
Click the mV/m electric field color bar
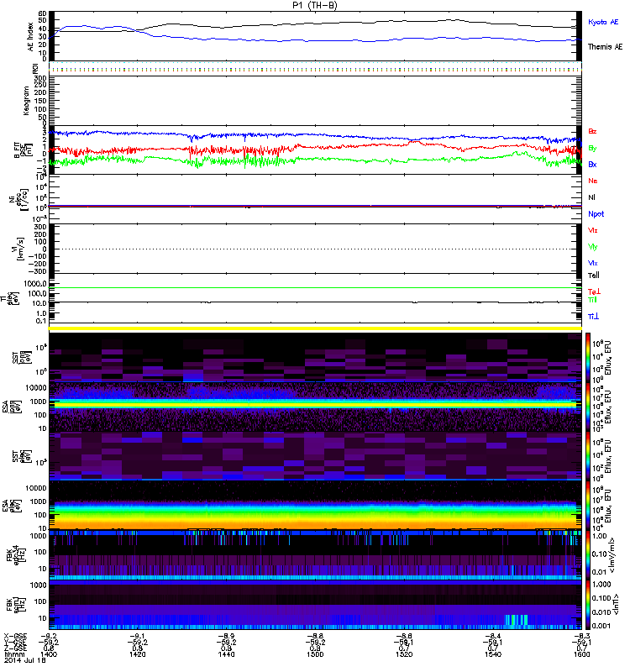point(588,554)
